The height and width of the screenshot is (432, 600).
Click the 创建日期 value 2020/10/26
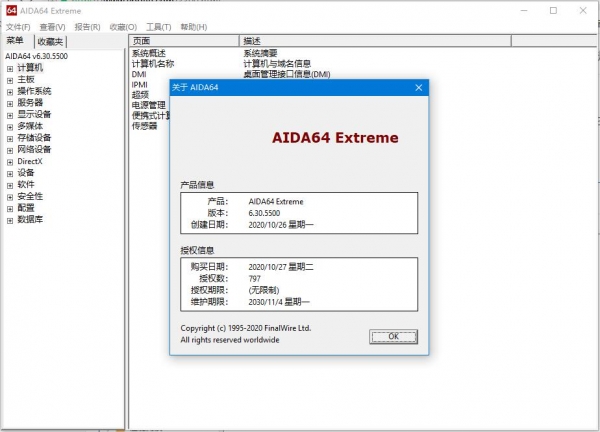click(280, 225)
